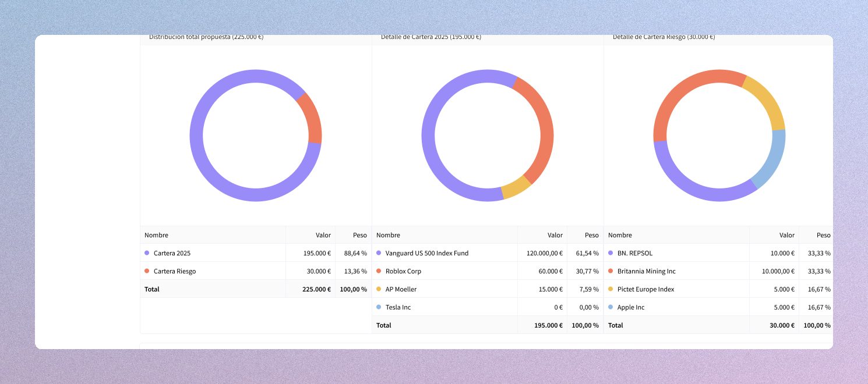Click the yellow Pictet Europe Index legend dot
Screen dimensions: 868x384
(611, 289)
